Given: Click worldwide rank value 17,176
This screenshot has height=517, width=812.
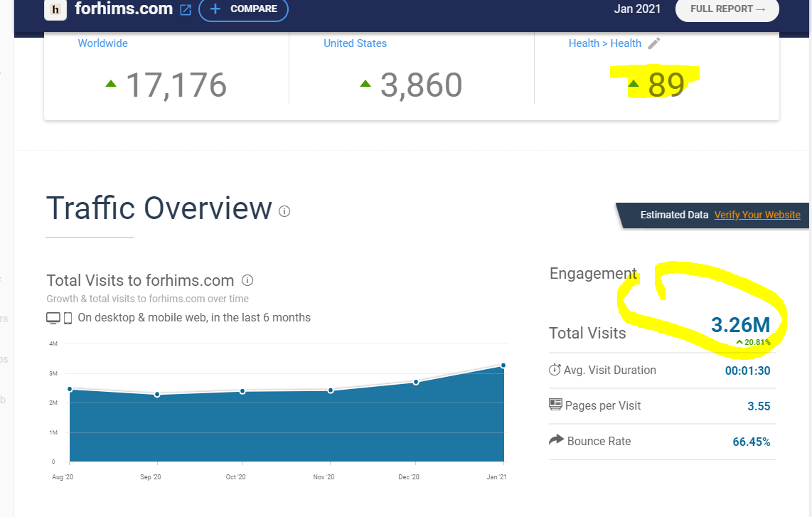Looking at the screenshot, I should (176, 85).
